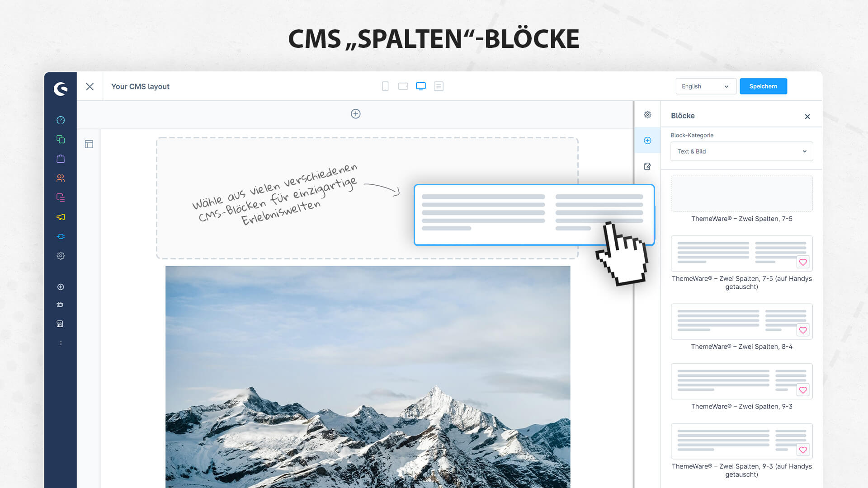868x488 pixels.
Task: Click the add section plus button at top
Action: click(x=355, y=114)
